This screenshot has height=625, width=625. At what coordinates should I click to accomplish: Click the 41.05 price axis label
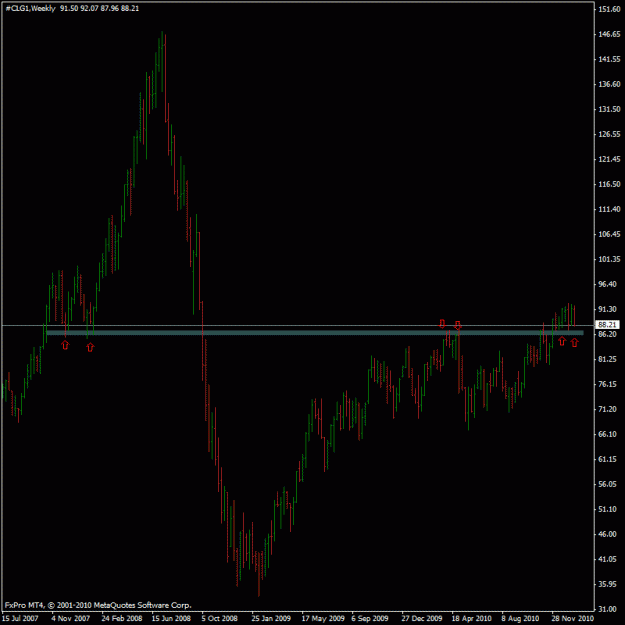tap(607, 560)
